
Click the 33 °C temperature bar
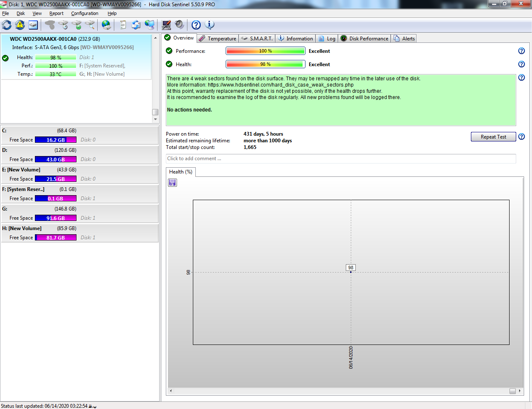coord(56,74)
